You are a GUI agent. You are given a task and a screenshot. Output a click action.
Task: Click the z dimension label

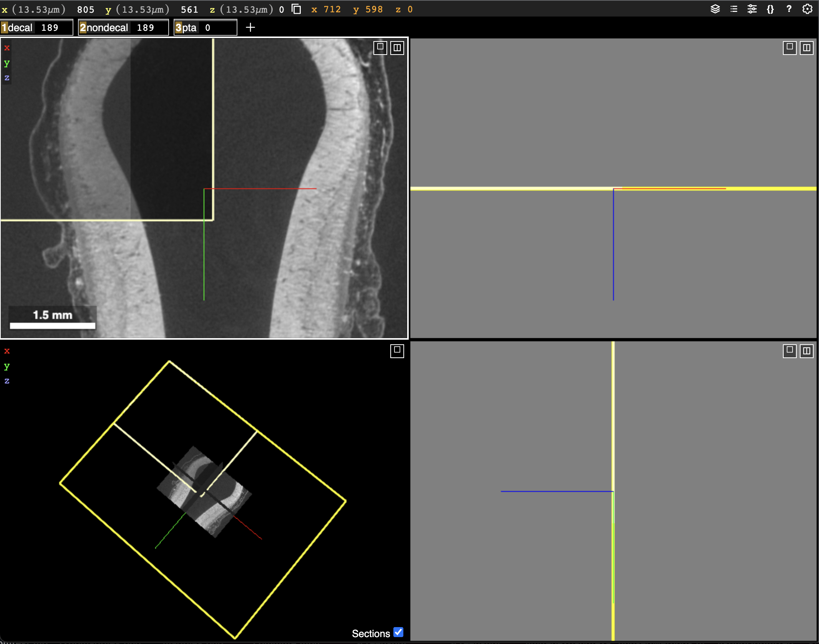[212, 10]
